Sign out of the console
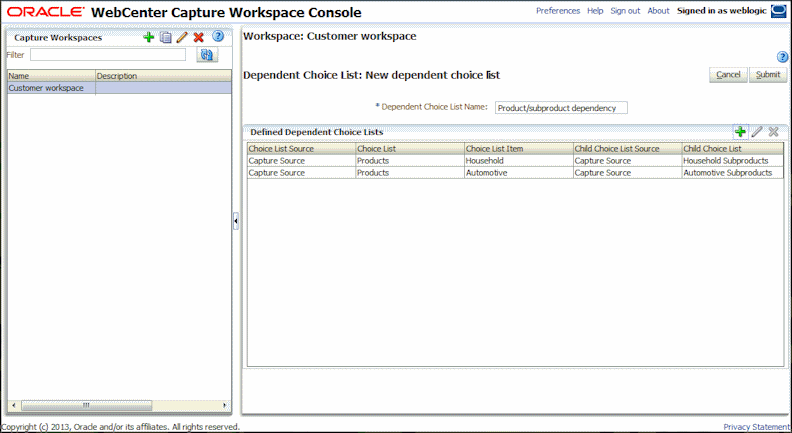The image size is (792, 433). pyautogui.click(x=625, y=11)
